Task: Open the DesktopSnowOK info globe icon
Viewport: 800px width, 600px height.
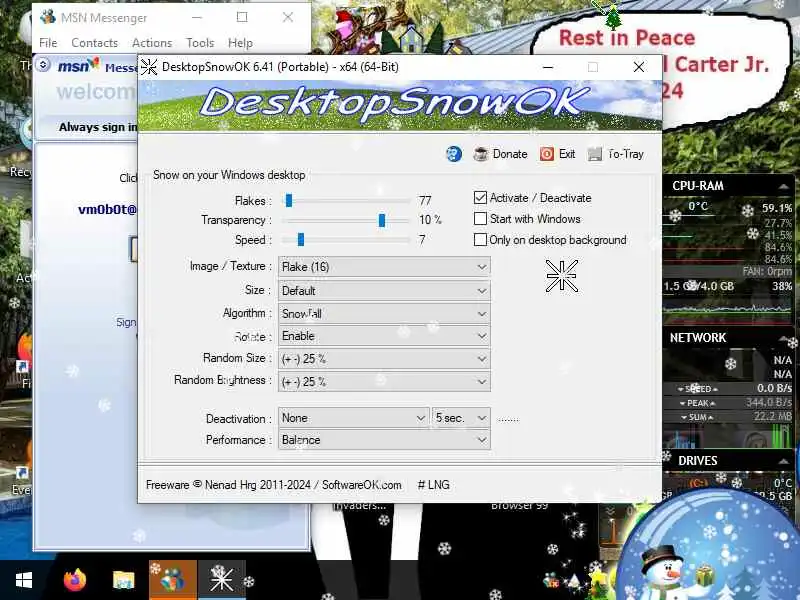Action: pyautogui.click(x=454, y=154)
